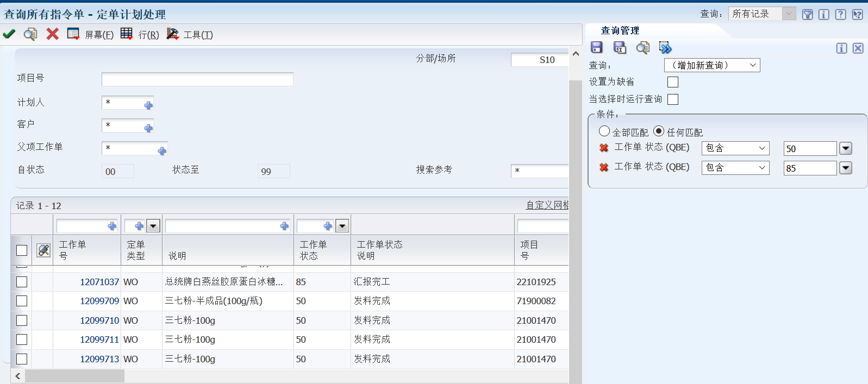Viewport: 868px width, 384px height.
Task: Click the grid edit pencil icon in header
Action: click(43, 250)
